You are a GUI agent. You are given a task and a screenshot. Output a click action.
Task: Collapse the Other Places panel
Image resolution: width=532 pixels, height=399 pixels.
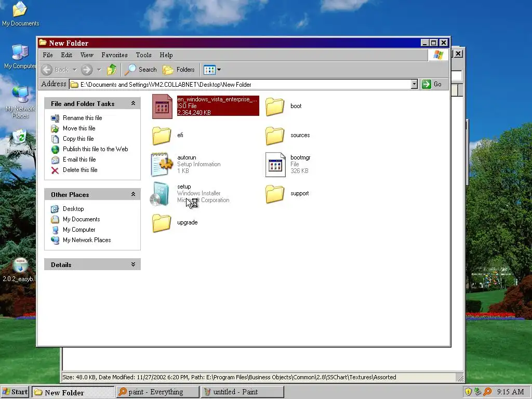134,194
